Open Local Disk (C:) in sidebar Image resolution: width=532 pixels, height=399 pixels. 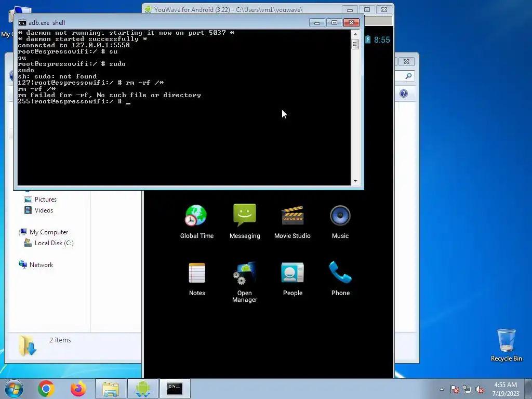click(54, 243)
